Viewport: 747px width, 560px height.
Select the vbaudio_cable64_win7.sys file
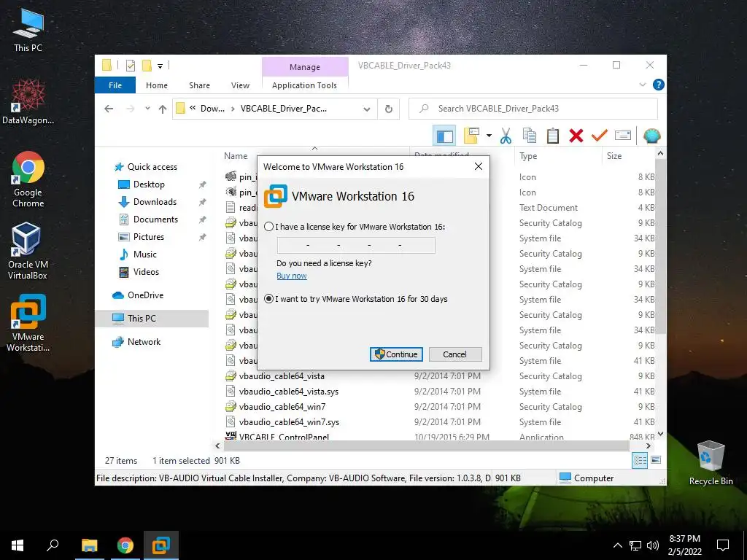(x=289, y=422)
